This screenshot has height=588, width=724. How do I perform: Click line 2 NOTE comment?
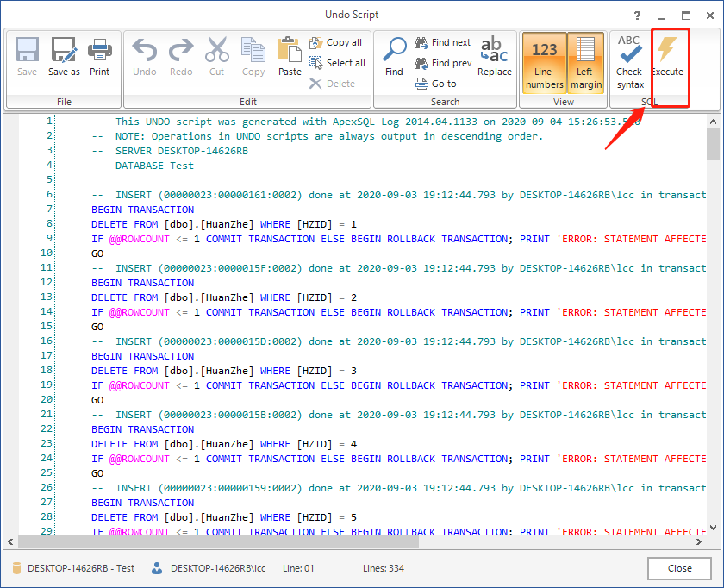point(317,136)
